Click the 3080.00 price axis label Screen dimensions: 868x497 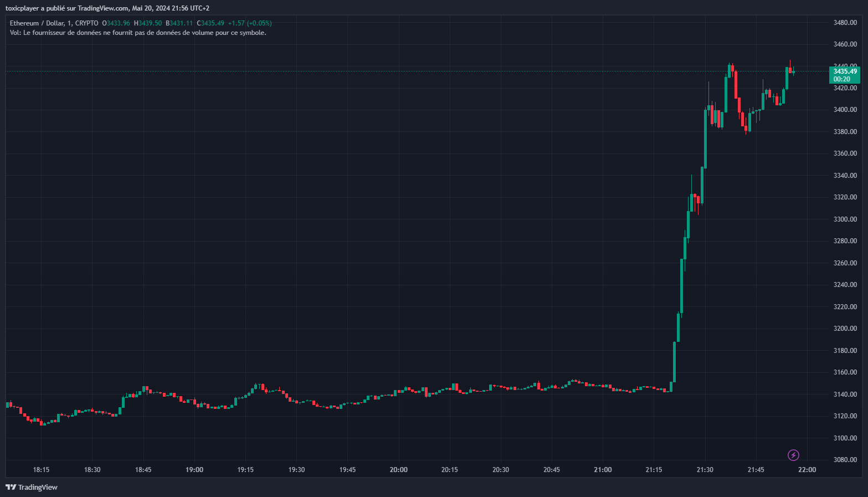tap(845, 460)
